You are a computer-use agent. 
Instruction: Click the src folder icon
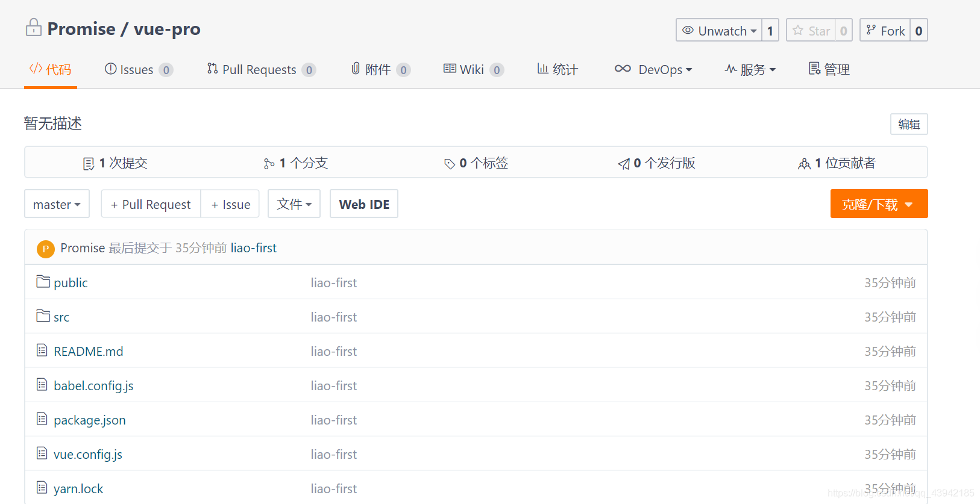coord(43,316)
